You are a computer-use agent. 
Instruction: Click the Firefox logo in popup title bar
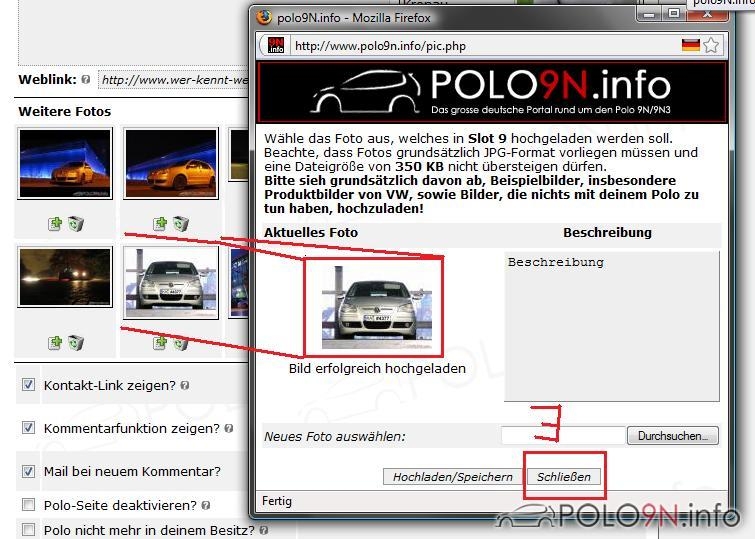pyautogui.click(x=264, y=17)
